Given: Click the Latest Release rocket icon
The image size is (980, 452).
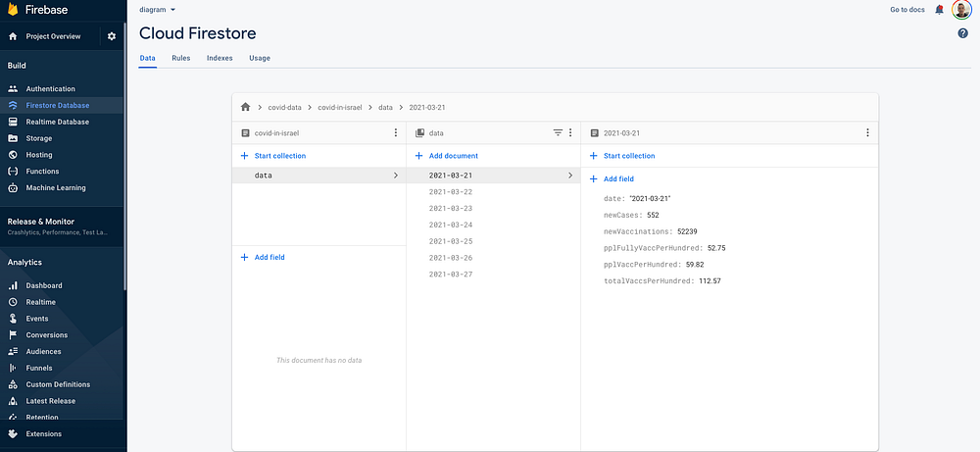Looking at the screenshot, I should click(13, 401).
